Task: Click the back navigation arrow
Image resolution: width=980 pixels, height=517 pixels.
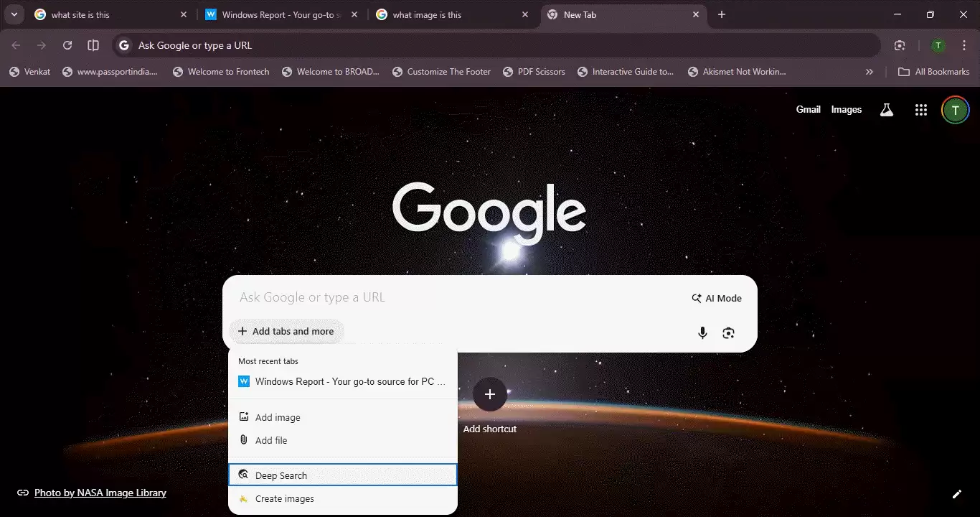Action: click(x=16, y=45)
